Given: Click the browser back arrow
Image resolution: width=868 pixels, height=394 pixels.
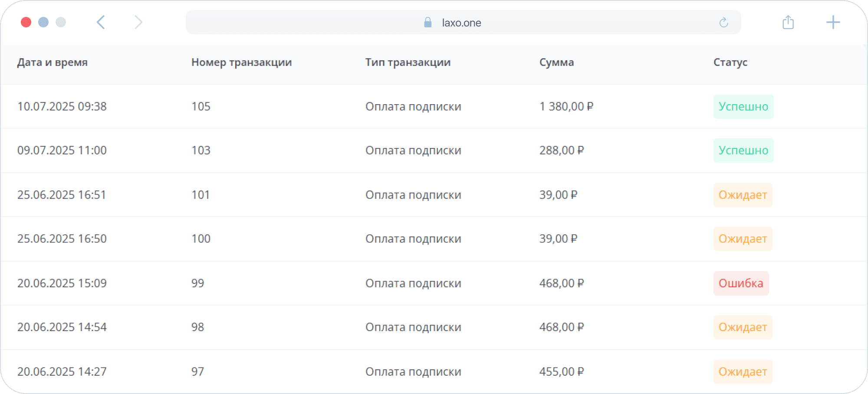Looking at the screenshot, I should pos(101,22).
